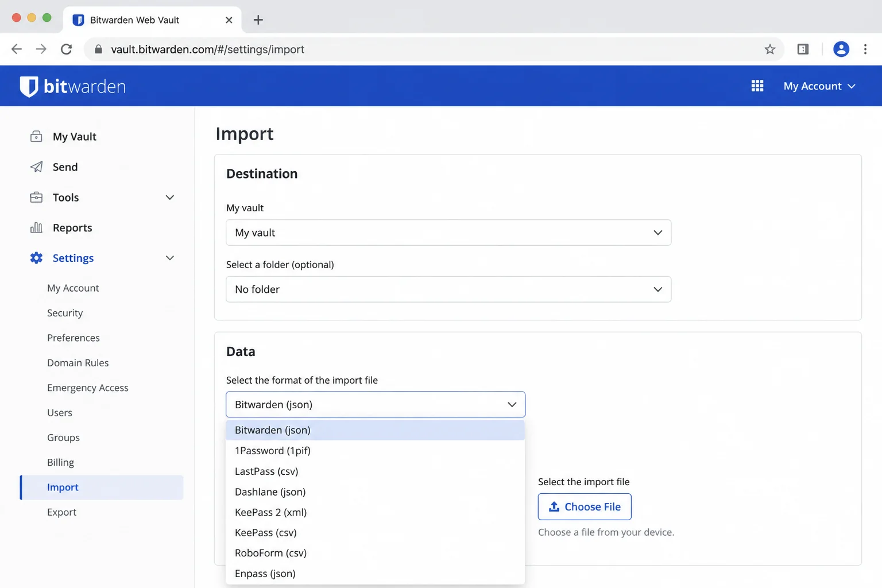Close the import format dropdown
882x588 pixels.
376,404
